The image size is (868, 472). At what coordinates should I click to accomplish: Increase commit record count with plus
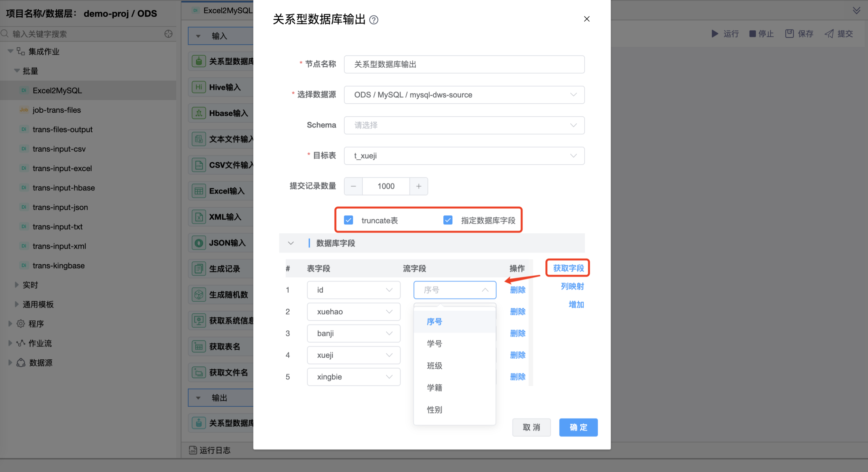point(419,186)
